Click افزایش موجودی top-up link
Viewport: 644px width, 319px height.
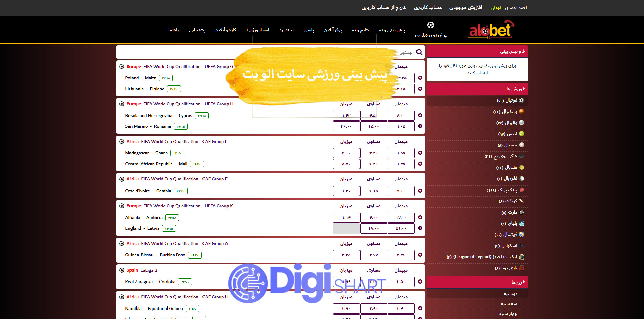(x=466, y=8)
